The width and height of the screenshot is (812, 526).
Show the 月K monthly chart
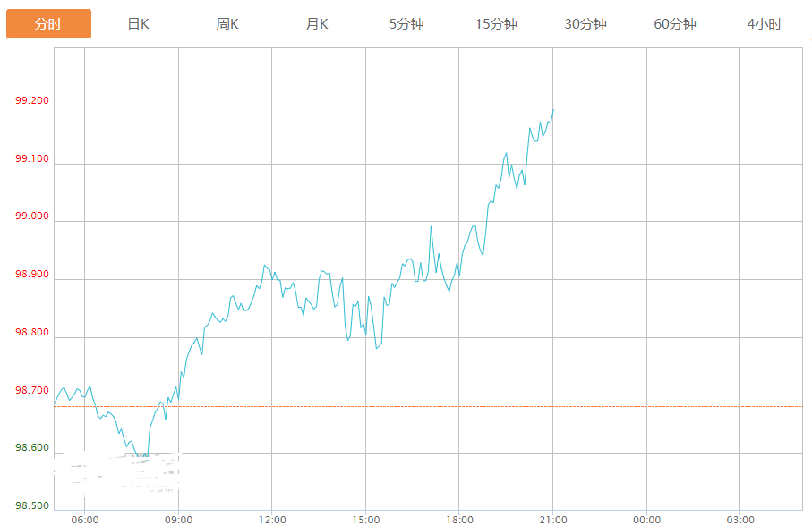pos(317,24)
